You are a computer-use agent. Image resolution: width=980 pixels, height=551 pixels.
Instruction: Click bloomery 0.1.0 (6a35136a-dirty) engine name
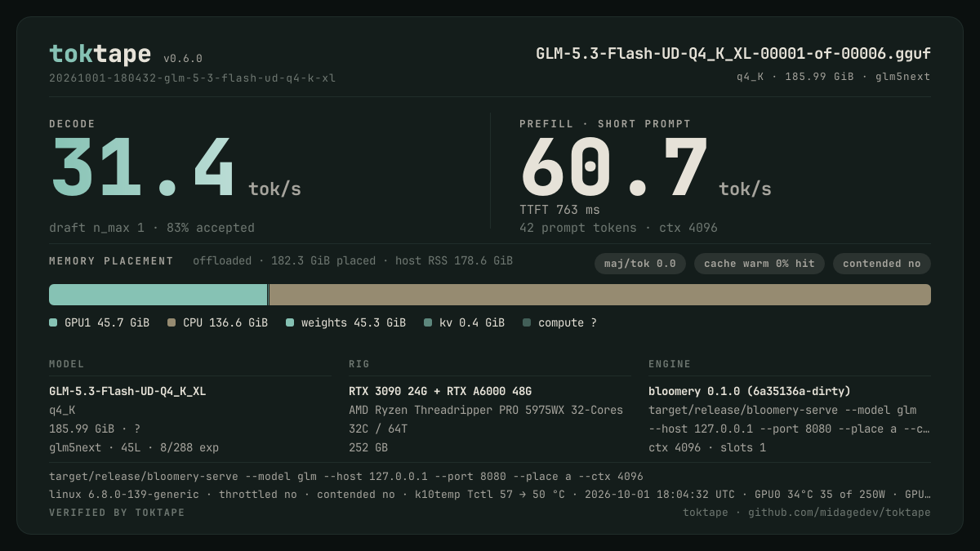pyautogui.click(x=750, y=391)
